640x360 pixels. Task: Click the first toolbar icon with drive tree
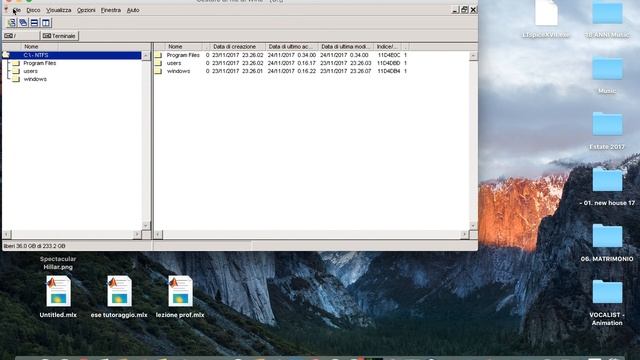click(11, 23)
